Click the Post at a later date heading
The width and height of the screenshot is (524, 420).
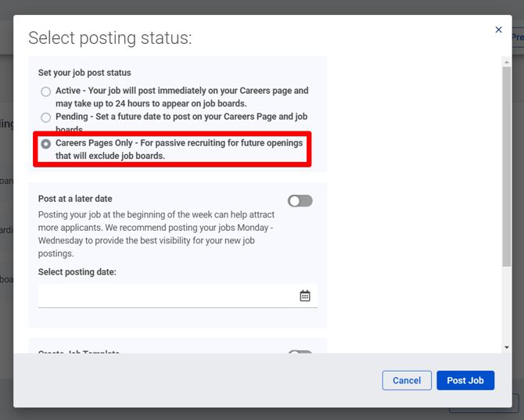coord(75,199)
